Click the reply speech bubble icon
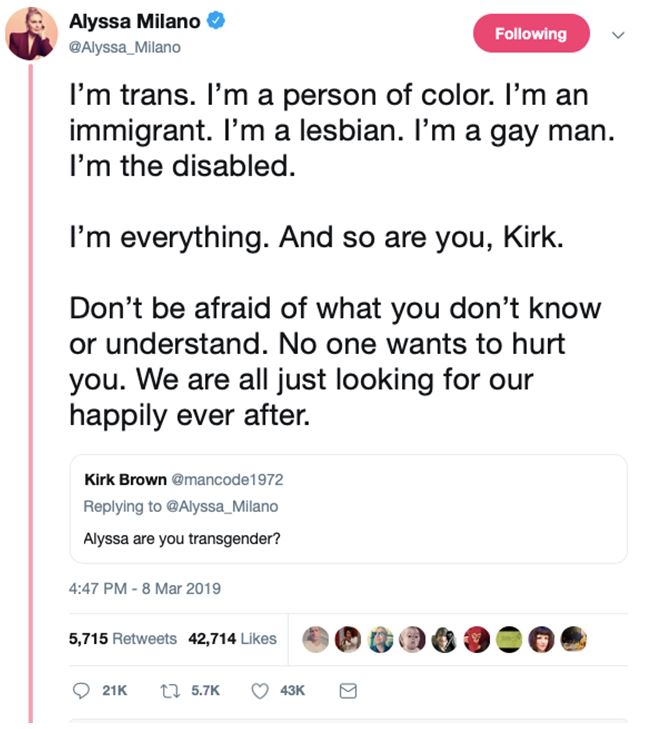Screen dimensions: 653x729 pos(82,691)
